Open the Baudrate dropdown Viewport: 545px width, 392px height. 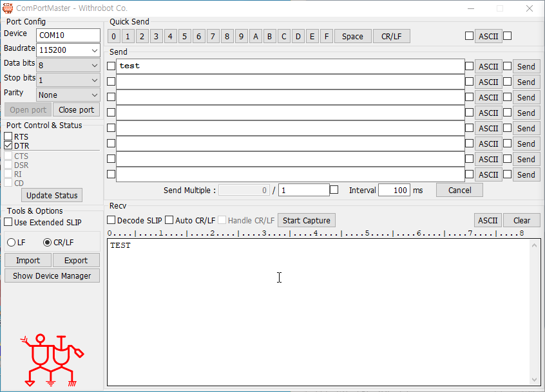click(x=94, y=50)
